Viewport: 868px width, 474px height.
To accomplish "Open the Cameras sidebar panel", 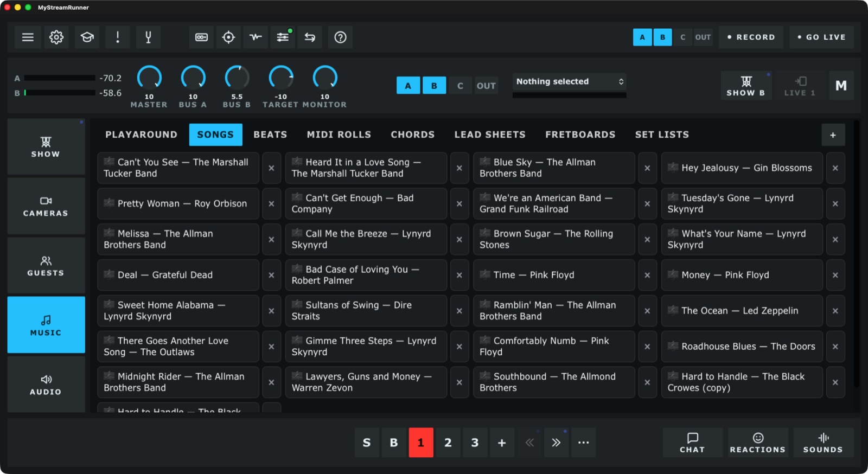I will point(46,206).
